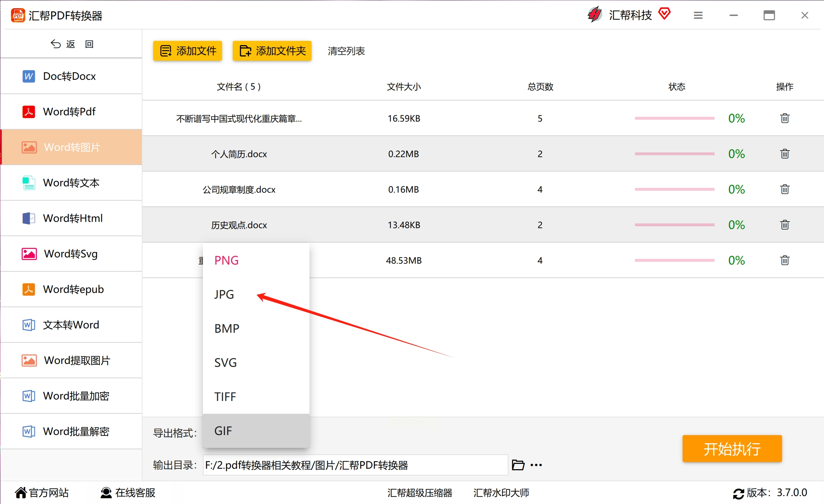Screen dimensions: 824x504
Task: Open output folder browse icon
Action: pos(518,465)
